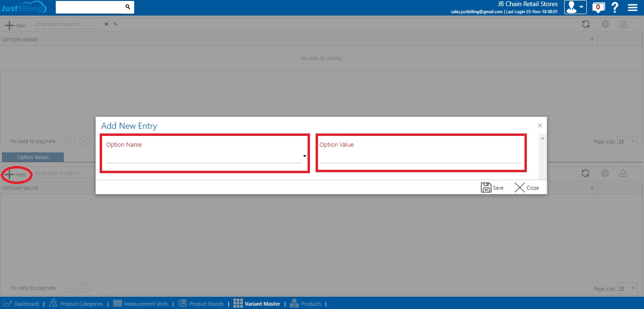Open the Product Brands tab
The height and width of the screenshot is (309, 644).
pos(201,304)
